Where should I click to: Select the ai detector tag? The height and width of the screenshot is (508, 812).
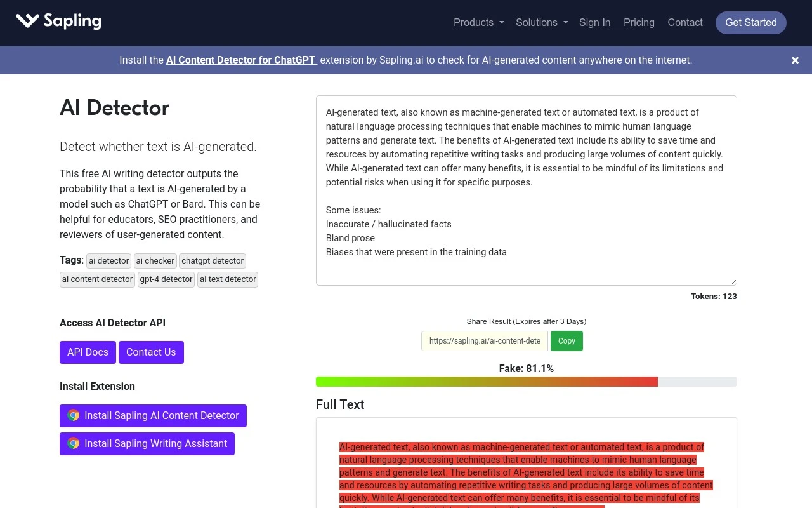click(x=108, y=260)
